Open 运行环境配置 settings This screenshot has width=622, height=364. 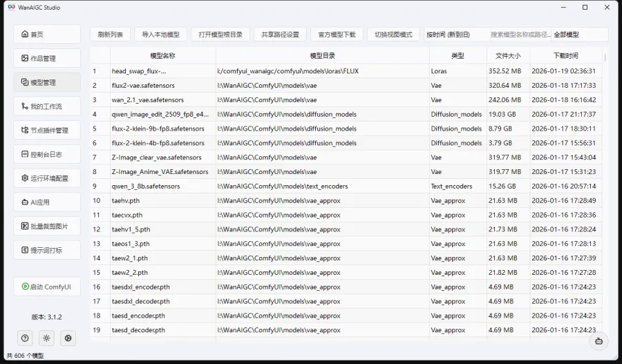(47, 178)
